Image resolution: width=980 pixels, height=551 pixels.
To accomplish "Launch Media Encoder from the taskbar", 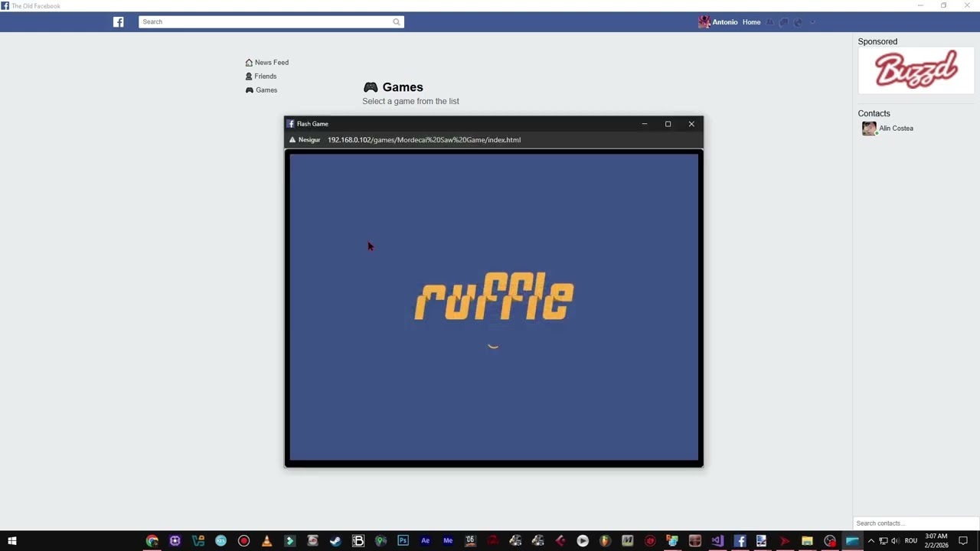I will click(448, 541).
